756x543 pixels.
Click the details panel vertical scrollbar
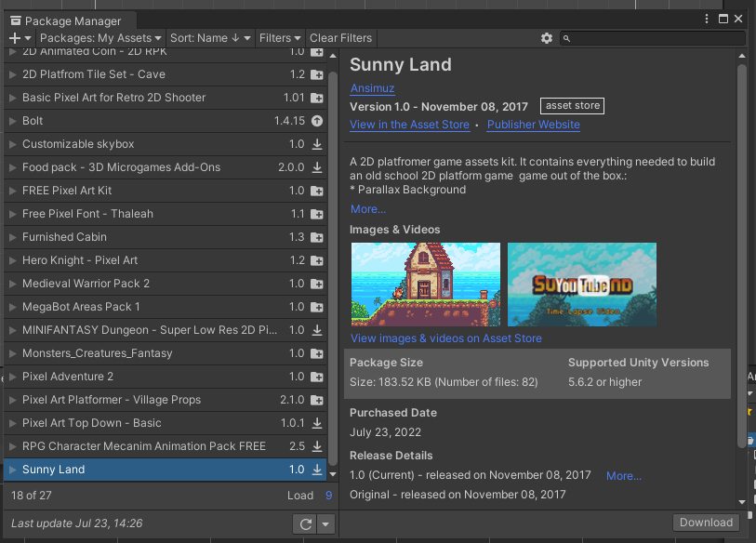pos(741,256)
